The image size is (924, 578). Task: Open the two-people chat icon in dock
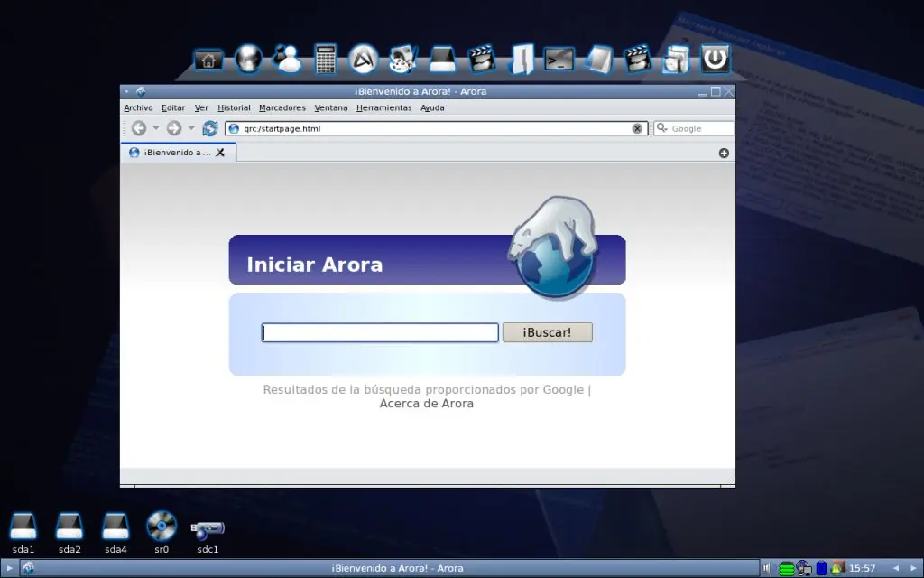[287, 59]
